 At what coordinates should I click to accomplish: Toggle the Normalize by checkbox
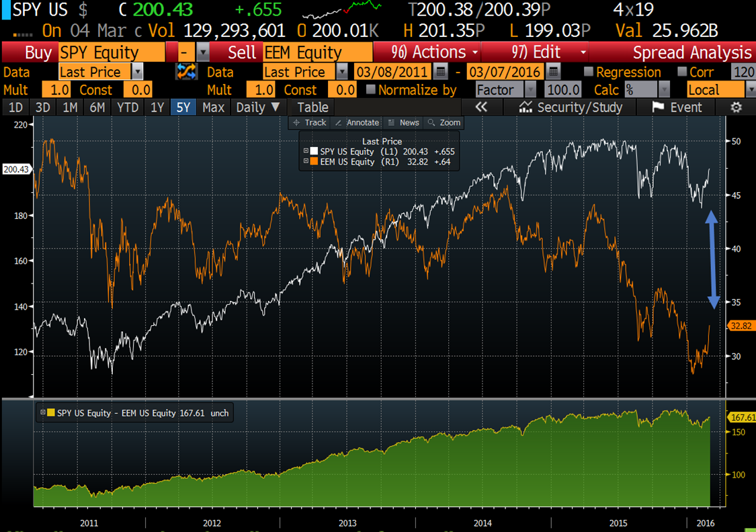[370, 90]
